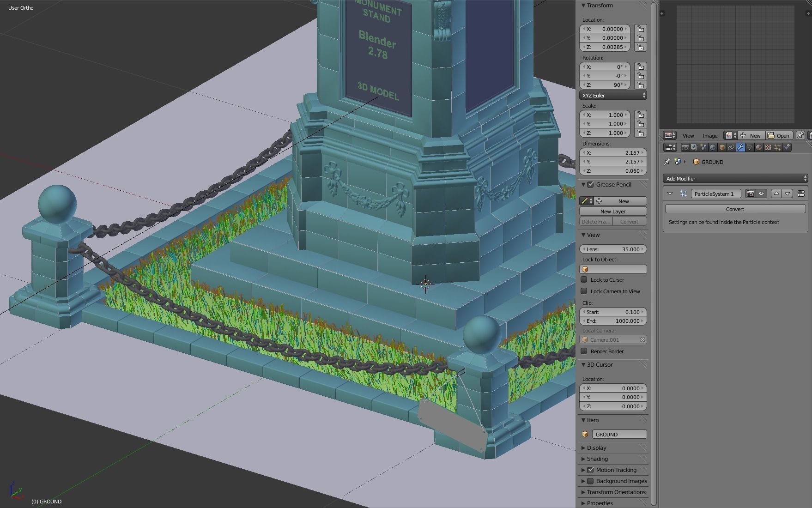This screenshot has width=812, height=508.
Task: Collapse the Transform panel
Action: click(x=583, y=6)
